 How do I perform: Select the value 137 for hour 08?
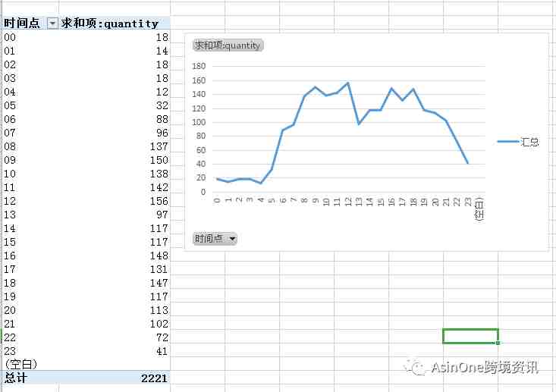(159, 146)
